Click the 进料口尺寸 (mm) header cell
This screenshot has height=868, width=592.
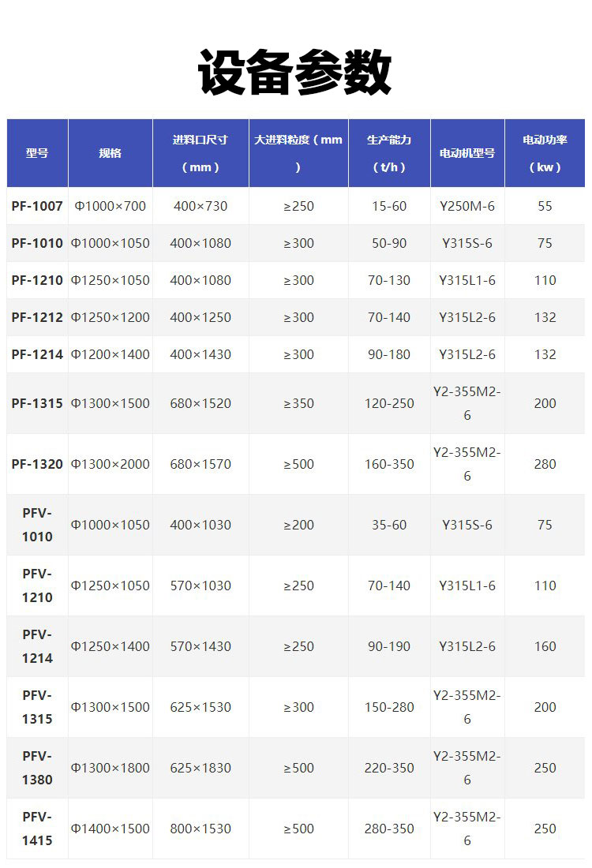[200, 153]
